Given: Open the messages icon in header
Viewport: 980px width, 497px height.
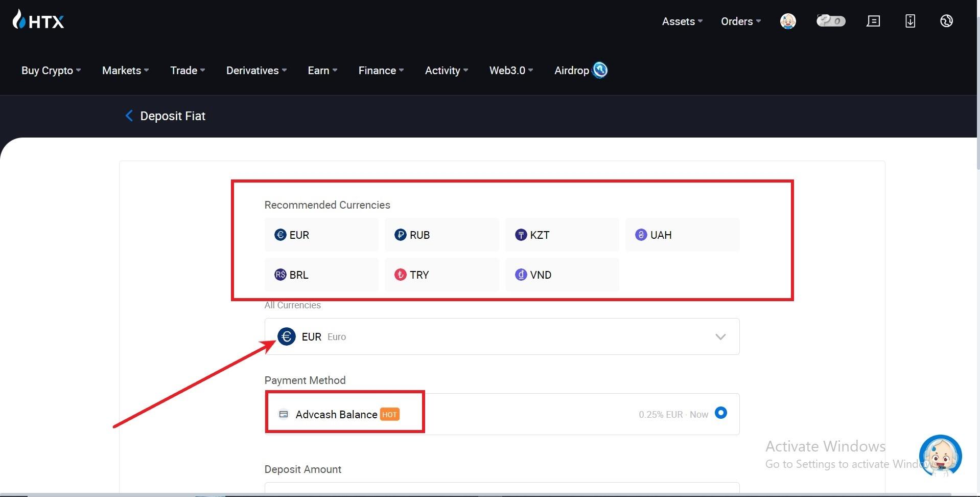Looking at the screenshot, I should [x=873, y=21].
